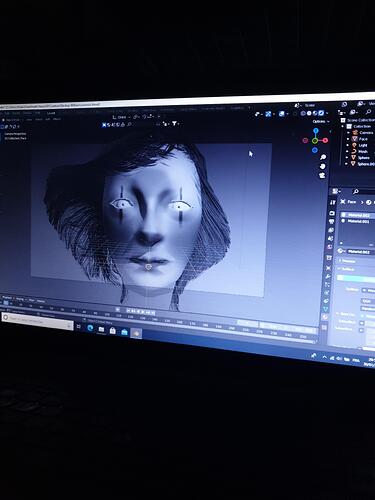Click the surface color gradient swatch

356,278
